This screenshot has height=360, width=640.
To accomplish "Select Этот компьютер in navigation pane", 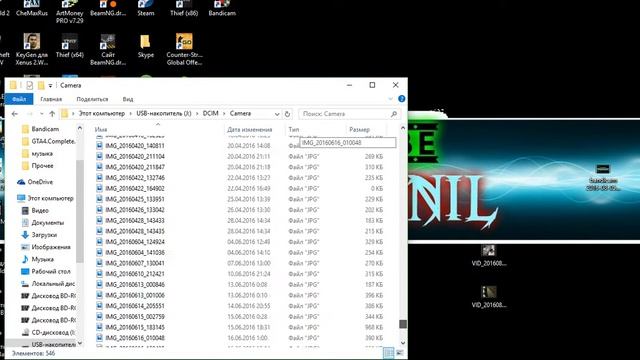I will tap(45, 198).
